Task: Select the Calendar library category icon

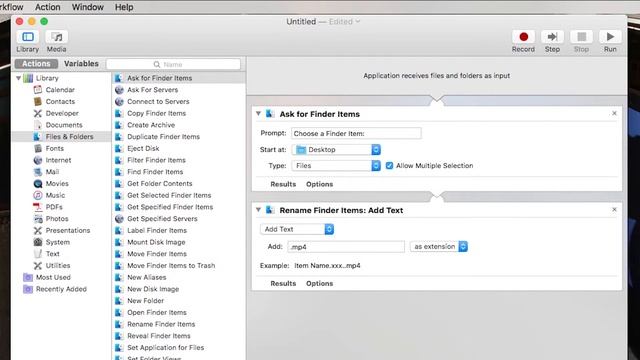Action: click(38, 89)
